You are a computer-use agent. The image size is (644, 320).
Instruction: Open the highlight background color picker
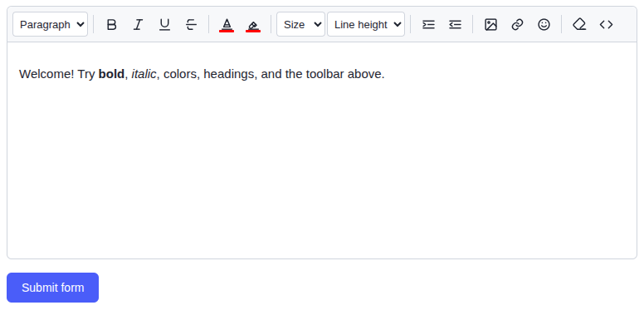click(253, 25)
